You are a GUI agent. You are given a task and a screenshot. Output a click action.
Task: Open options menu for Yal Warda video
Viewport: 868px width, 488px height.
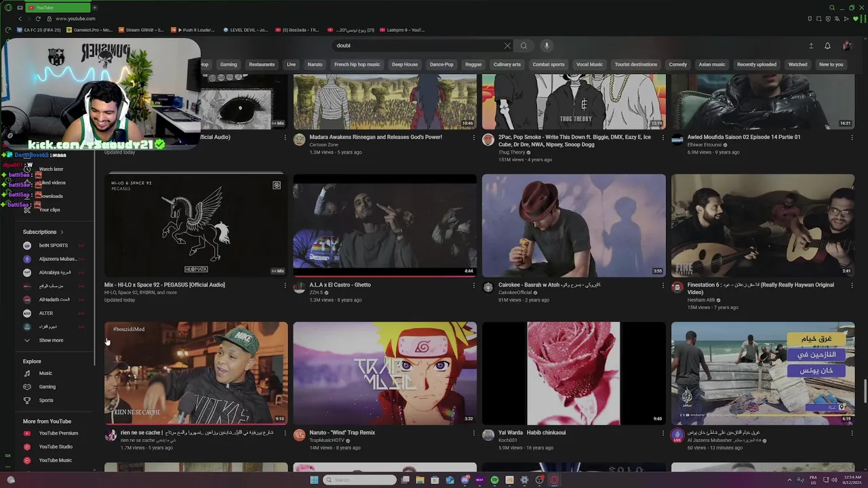coord(663,432)
